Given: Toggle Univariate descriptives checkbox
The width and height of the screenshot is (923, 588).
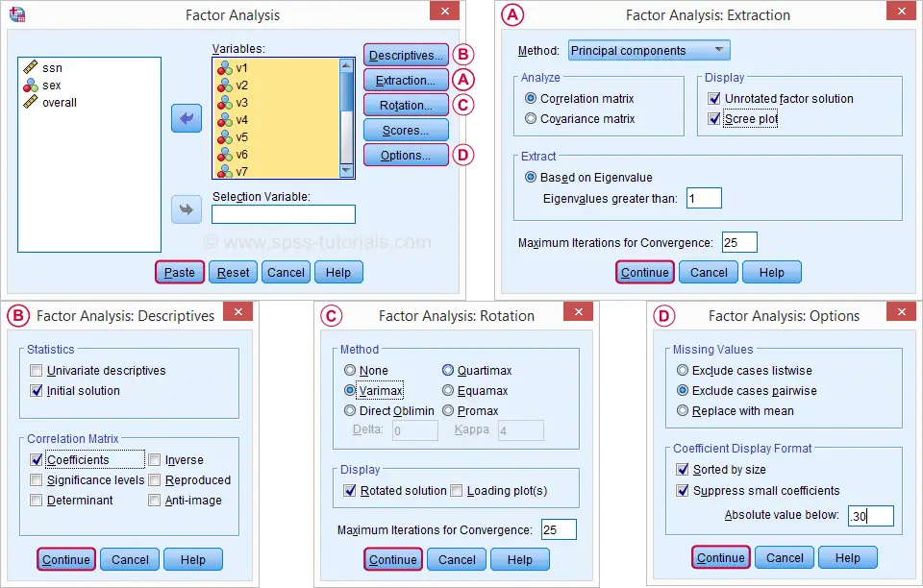Looking at the screenshot, I should click(36, 371).
